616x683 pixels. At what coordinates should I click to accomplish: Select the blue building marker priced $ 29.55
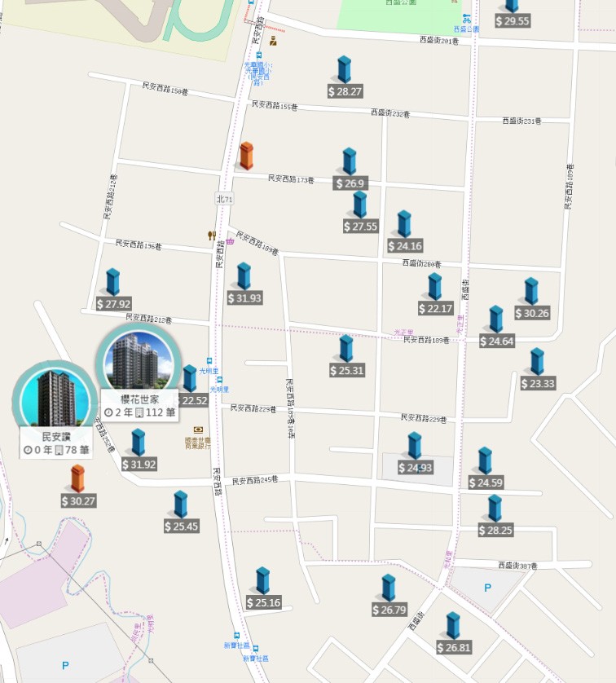click(512, 6)
